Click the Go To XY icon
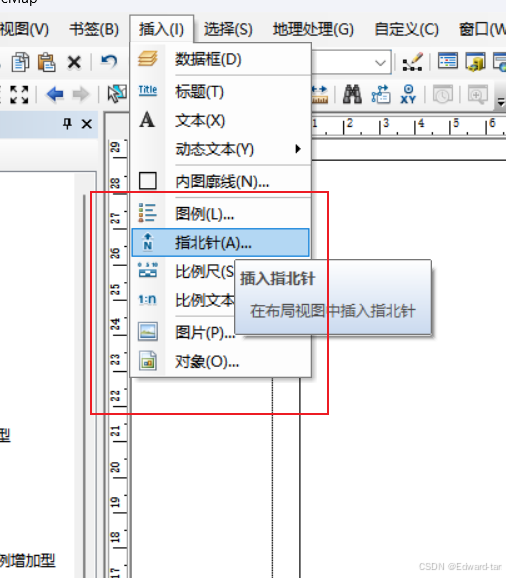This screenshot has height=578, width=506. (x=408, y=94)
